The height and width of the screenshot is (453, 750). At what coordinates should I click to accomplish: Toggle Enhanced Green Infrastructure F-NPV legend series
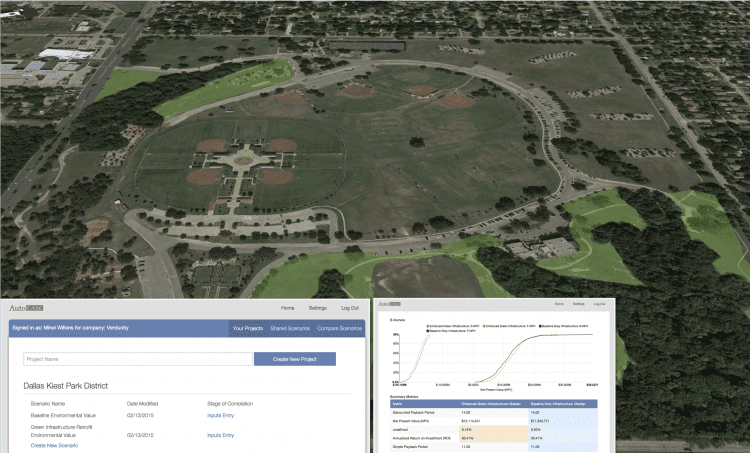coord(485,325)
